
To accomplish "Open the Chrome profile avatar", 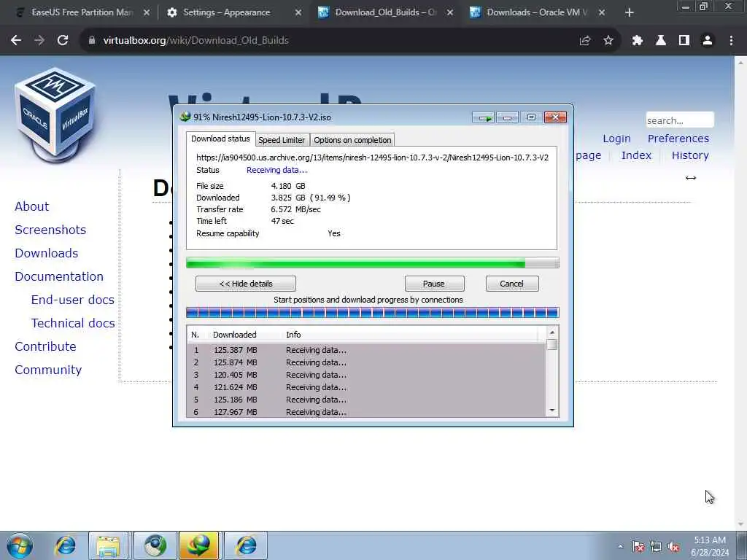I will 708,41.
